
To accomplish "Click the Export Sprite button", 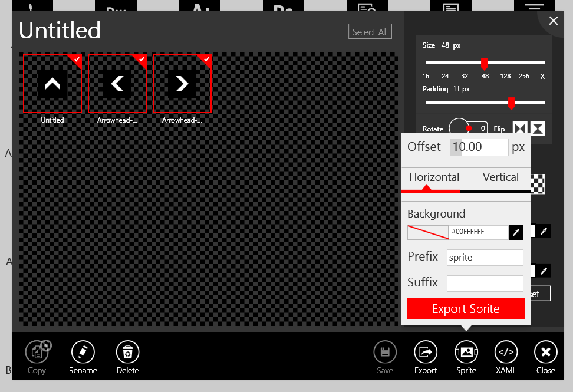I will click(466, 308).
